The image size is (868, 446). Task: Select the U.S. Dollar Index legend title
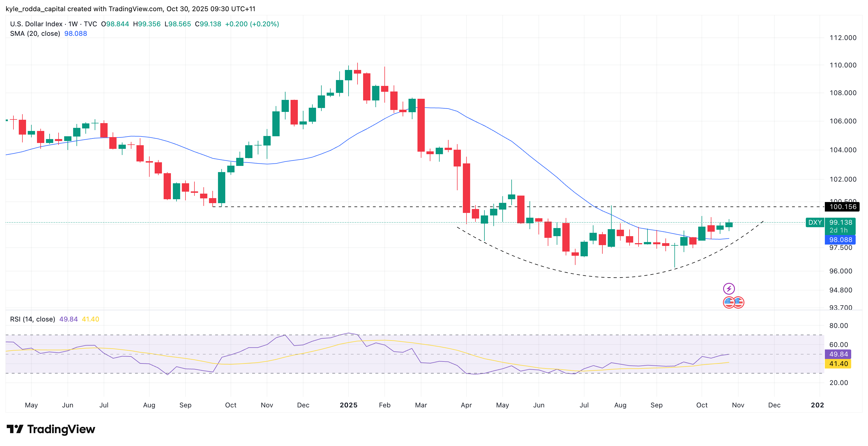36,24
